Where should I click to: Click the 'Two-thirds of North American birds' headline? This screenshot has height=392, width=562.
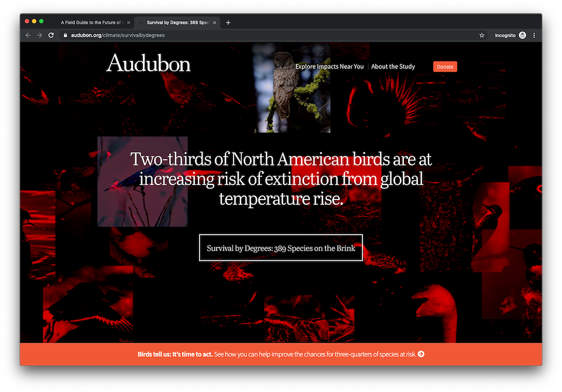pyautogui.click(x=281, y=178)
